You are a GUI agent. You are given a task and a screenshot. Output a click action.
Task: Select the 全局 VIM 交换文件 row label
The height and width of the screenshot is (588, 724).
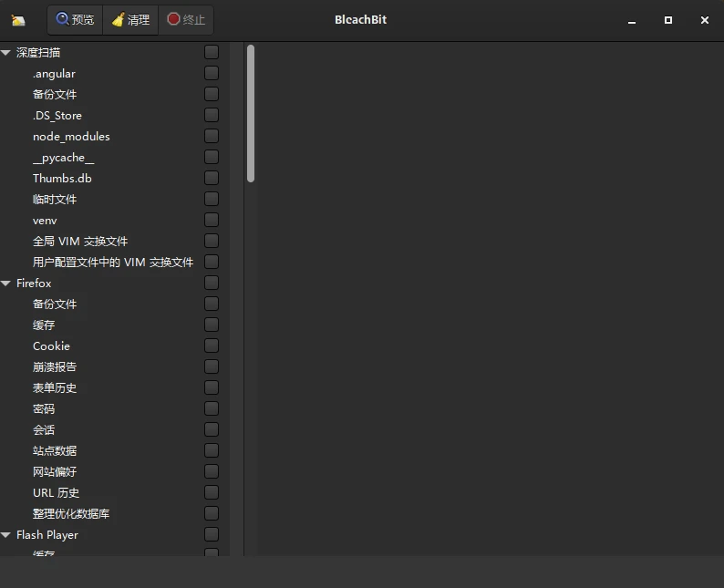(80, 242)
